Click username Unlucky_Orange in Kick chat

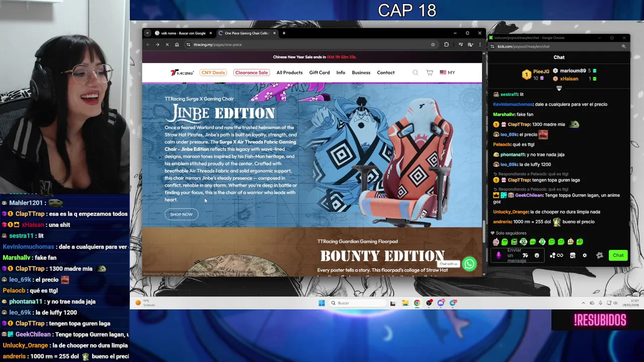pyautogui.click(x=511, y=212)
